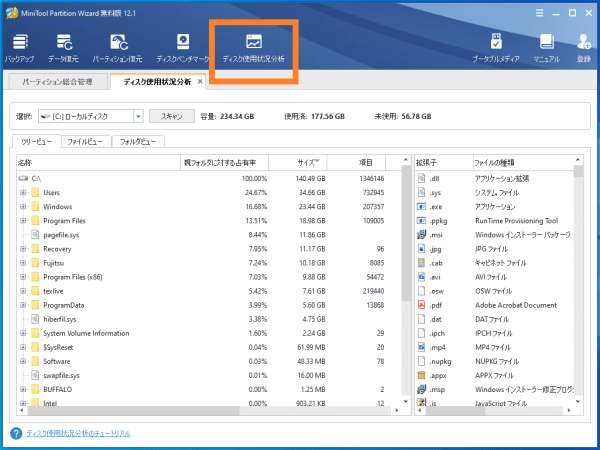Click the pagefile.sys file icon
This screenshot has width=600, height=450.
(x=35, y=235)
